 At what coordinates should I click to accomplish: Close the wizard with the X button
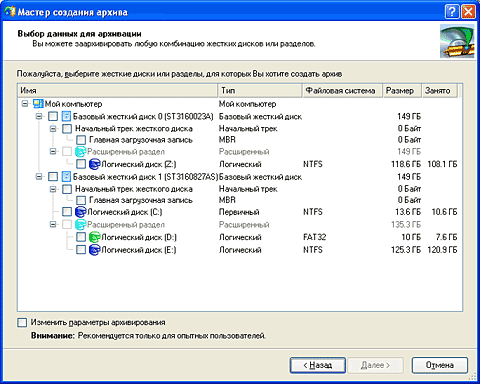pyautogui.click(x=468, y=12)
